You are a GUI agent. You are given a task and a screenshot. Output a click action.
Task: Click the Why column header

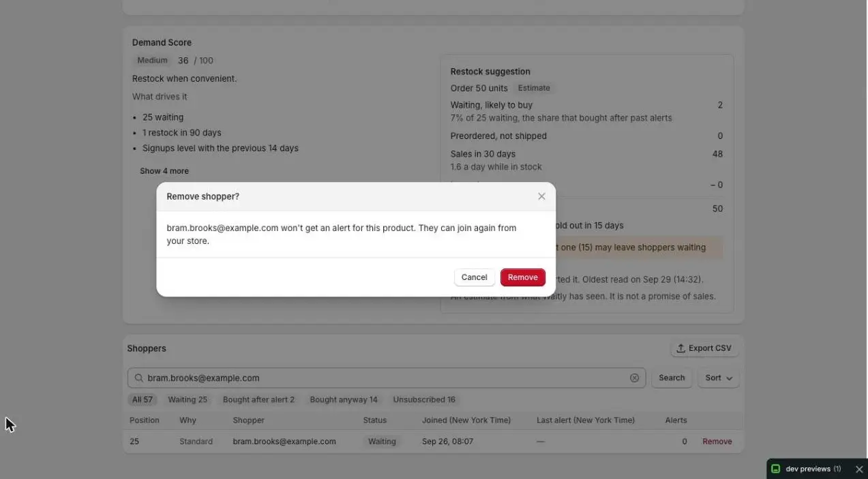coord(188,420)
